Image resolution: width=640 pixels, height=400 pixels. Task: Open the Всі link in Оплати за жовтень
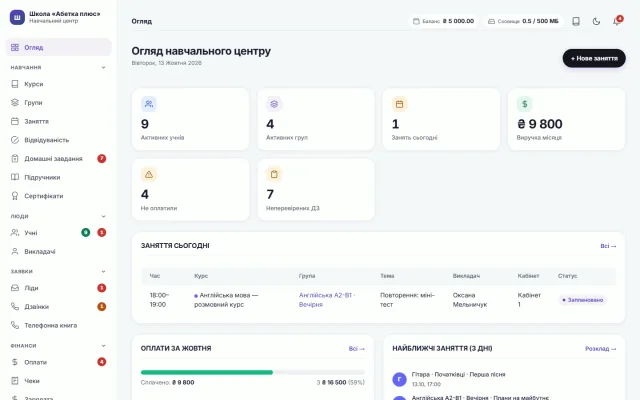point(357,349)
